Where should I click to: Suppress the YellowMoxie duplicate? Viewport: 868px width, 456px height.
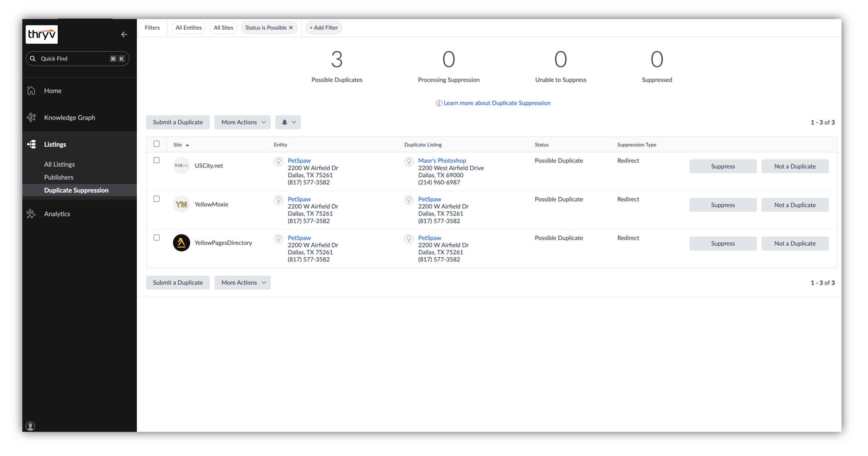(x=723, y=205)
